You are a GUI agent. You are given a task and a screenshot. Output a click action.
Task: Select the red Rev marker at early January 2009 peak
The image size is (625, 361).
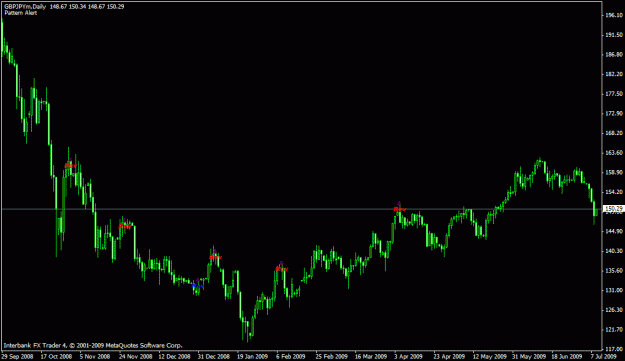point(215,257)
